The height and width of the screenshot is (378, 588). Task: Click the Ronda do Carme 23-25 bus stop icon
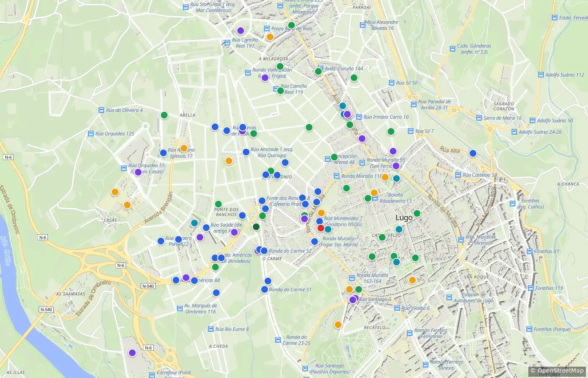click(278, 340)
